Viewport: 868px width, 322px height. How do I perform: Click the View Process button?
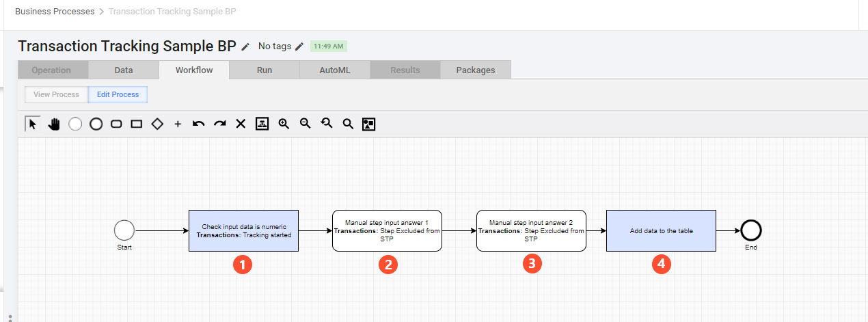point(57,94)
